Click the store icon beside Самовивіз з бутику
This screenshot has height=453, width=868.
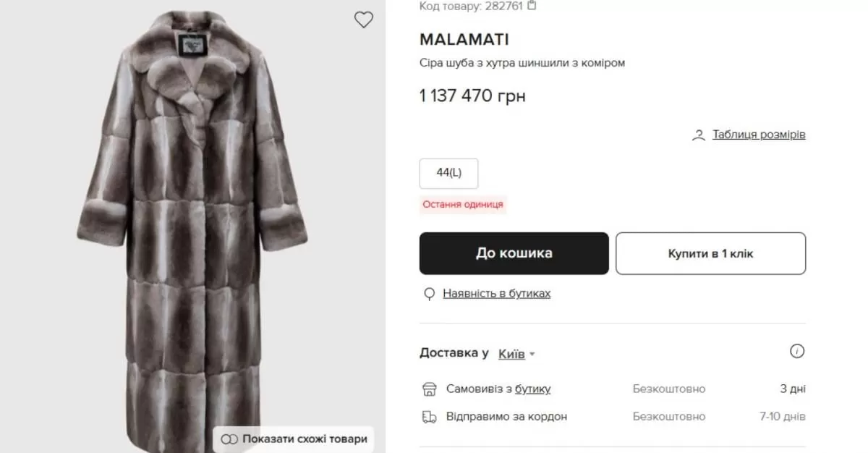(428, 389)
